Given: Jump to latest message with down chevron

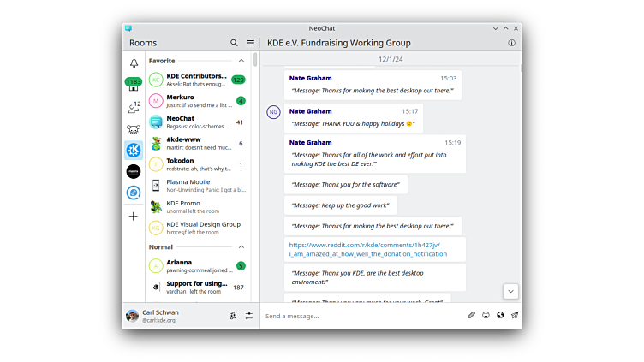Looking at the screenshot, I should point(510,291).
